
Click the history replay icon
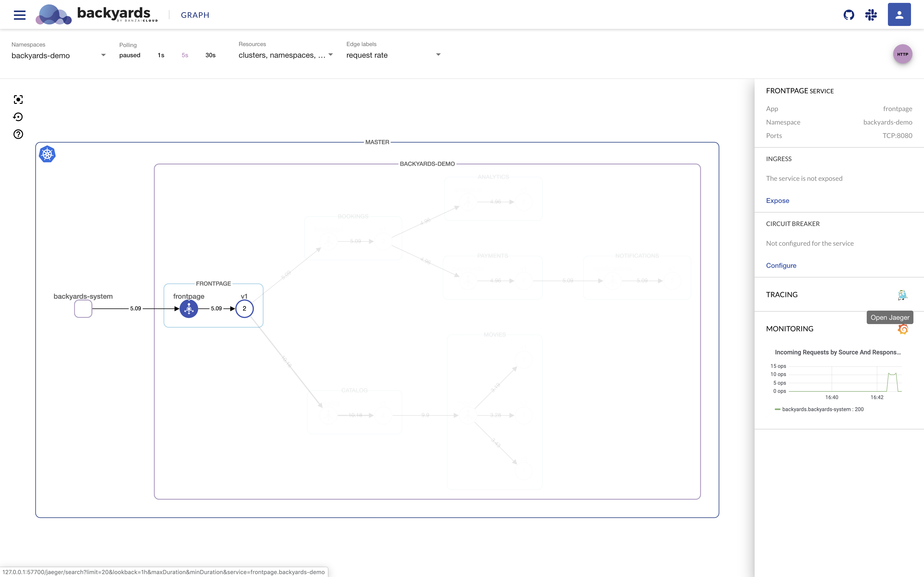(18, 117)
